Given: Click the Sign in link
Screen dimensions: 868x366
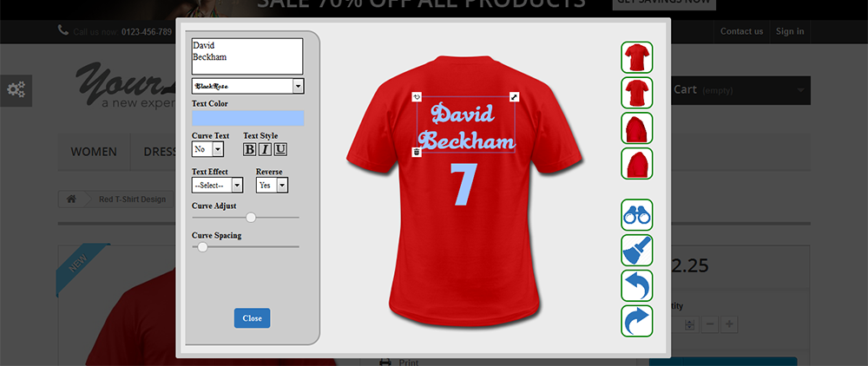Looking at the screenshot, I should coord(790,31).
